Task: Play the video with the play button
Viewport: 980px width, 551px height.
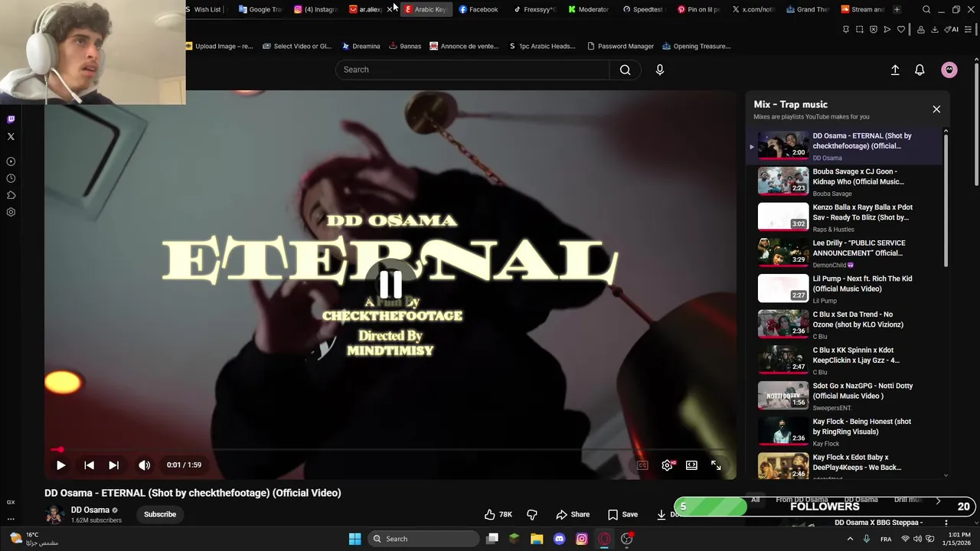Action: point(60,465)
